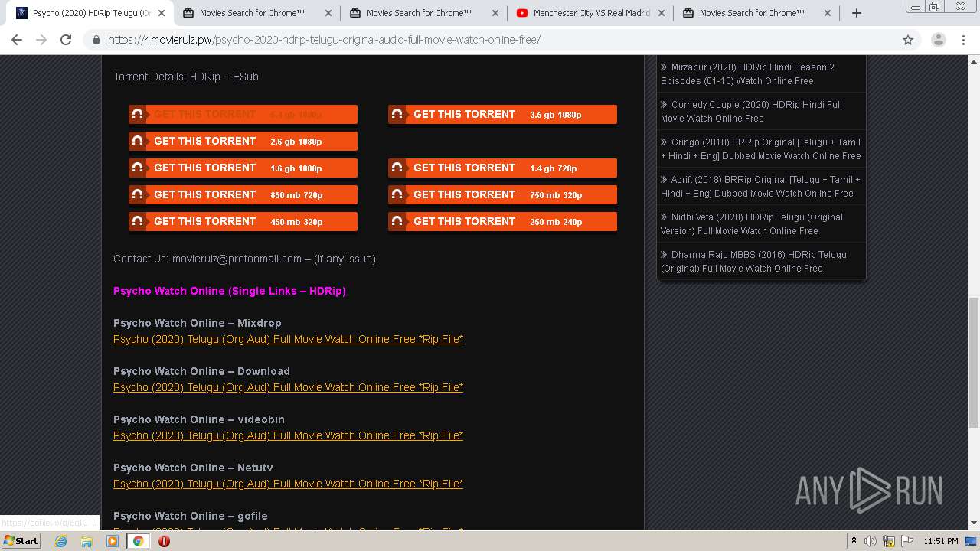The height and width of the screenshot is (551, 980).
Task: Get the 2.6 gb 1080p torrent
Action: pos(243,141)
